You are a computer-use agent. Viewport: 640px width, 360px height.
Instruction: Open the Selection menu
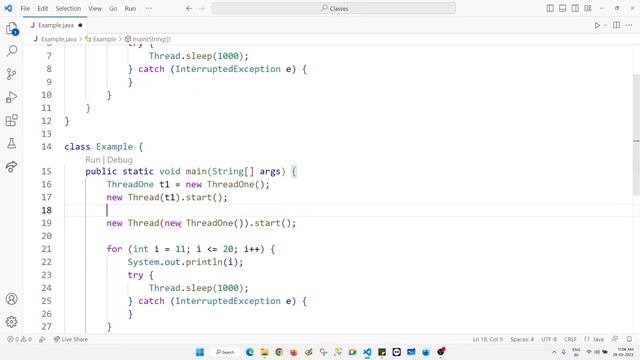coord(68,8)
